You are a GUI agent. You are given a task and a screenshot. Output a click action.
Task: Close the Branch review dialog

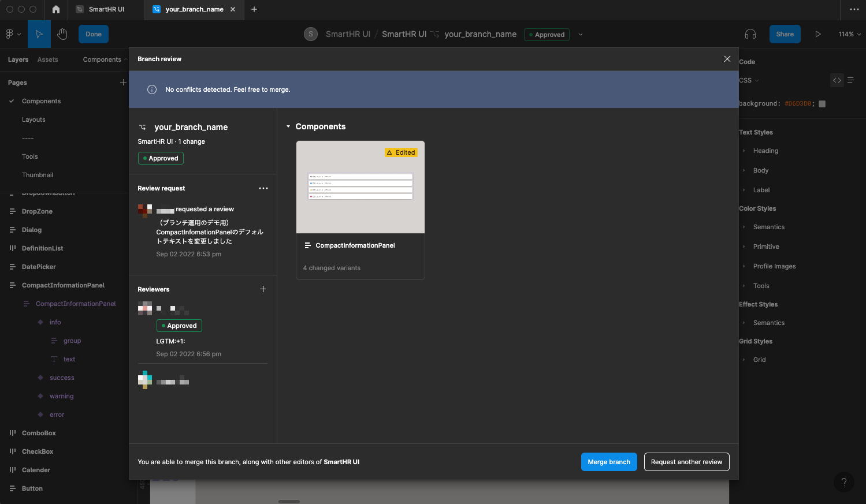coord(727,59)
